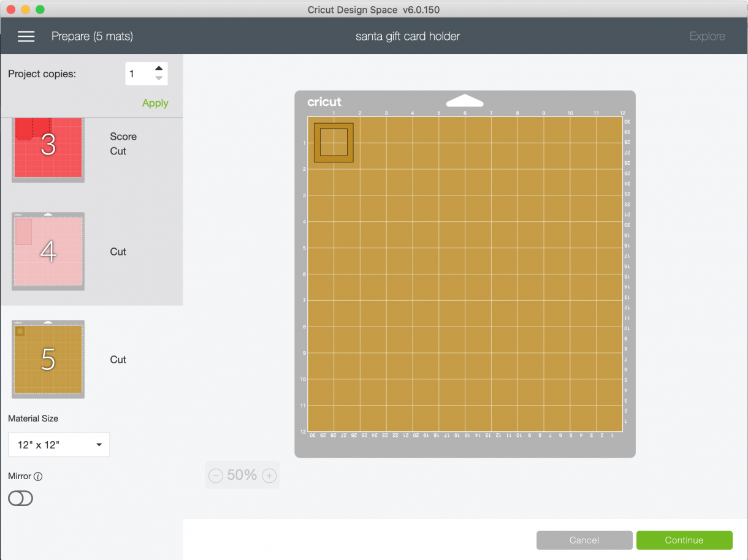This screenshot has height=560, width=748.
Task: Click the 50% zoom level text
Action: click(242, 475)
